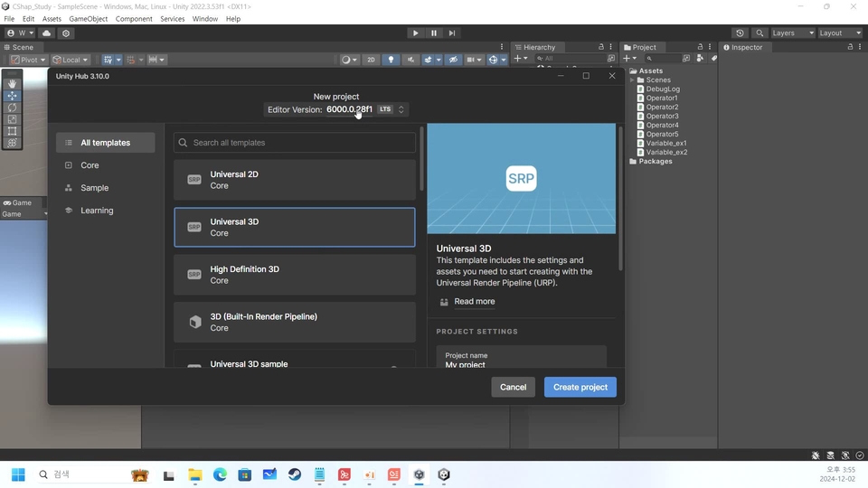Image resolution: width=868 pixels, height=488 pixels.
Task: Choose the Universal 2D template
Action: point(295,180)
